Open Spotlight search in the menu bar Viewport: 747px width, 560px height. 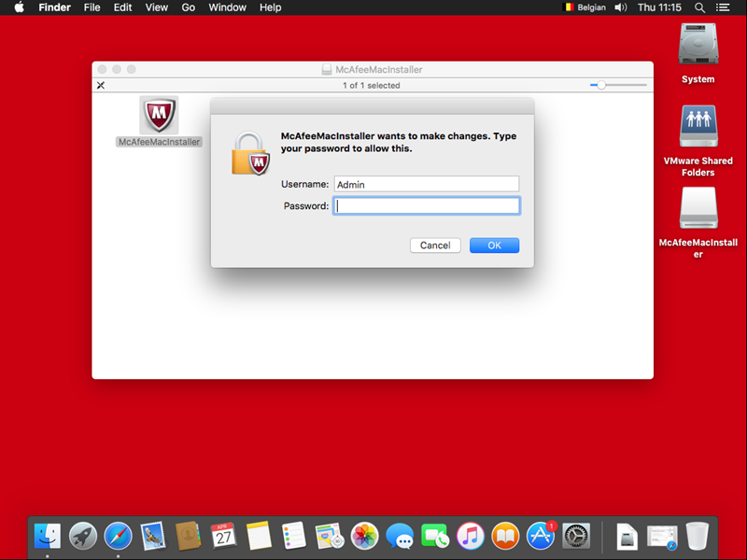coord(699,7)
